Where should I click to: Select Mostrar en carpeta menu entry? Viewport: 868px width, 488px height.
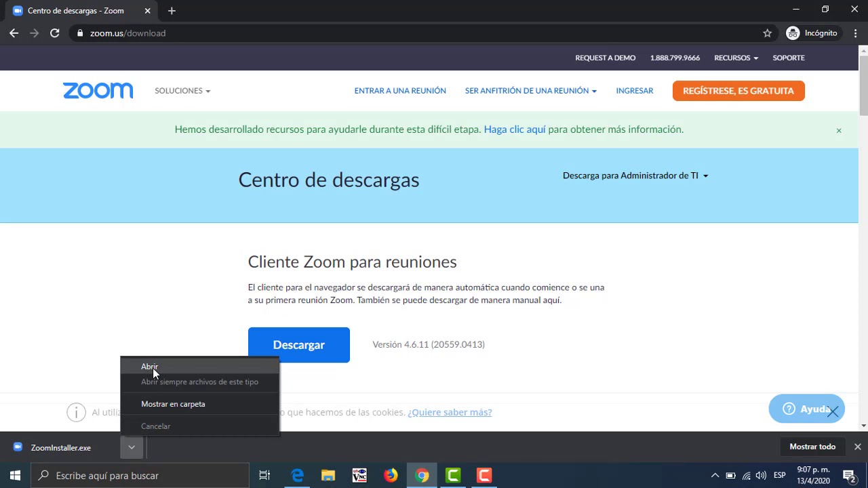click(x=199, y=404)
